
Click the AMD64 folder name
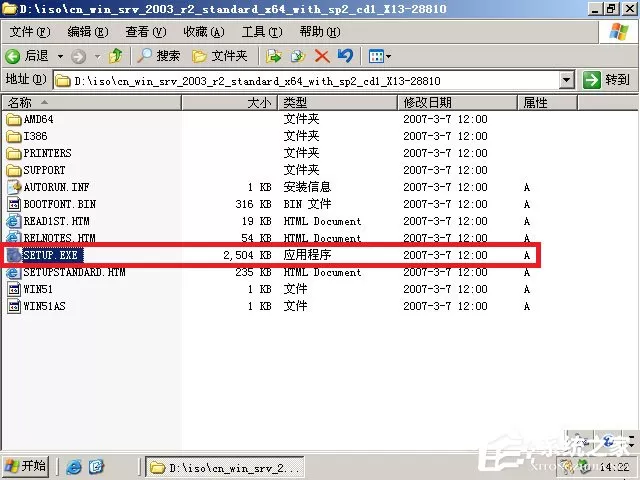(x=38, y=119)
